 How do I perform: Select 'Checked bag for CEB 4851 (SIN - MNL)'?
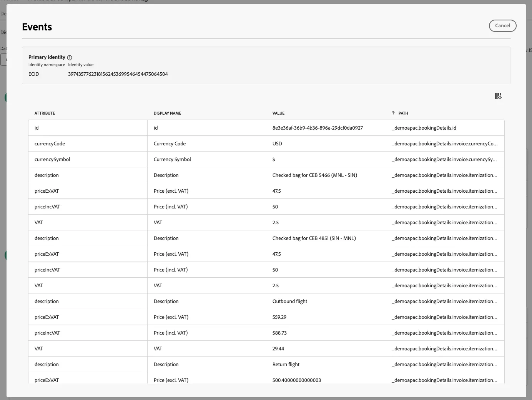coord(314,238)
